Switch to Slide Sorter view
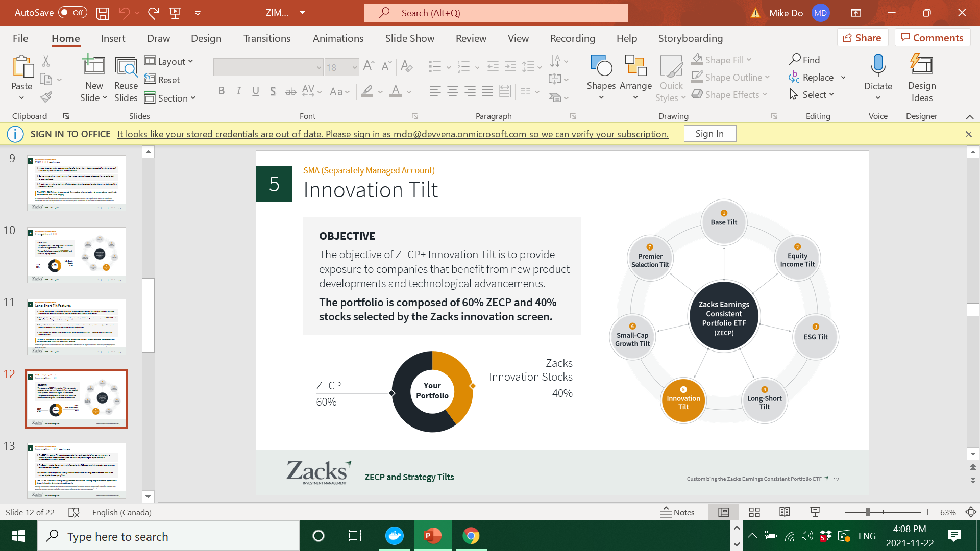Viewport: 980px width, 551px height. pos(754,512)
